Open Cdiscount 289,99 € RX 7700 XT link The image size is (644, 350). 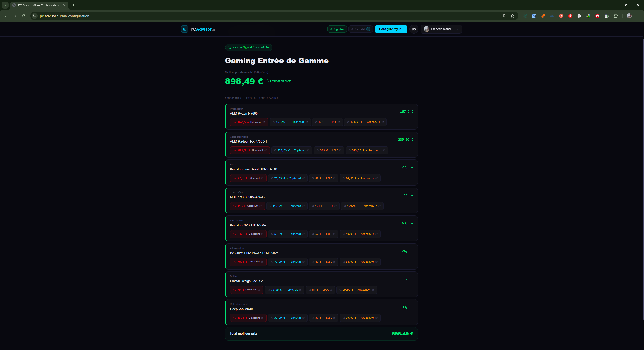point(250,150)
